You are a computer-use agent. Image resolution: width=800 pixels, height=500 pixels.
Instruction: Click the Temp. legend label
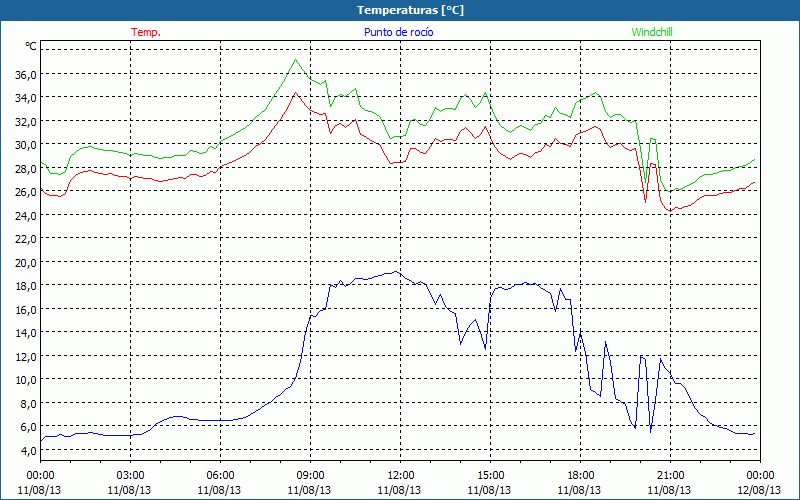pos(146,32)
